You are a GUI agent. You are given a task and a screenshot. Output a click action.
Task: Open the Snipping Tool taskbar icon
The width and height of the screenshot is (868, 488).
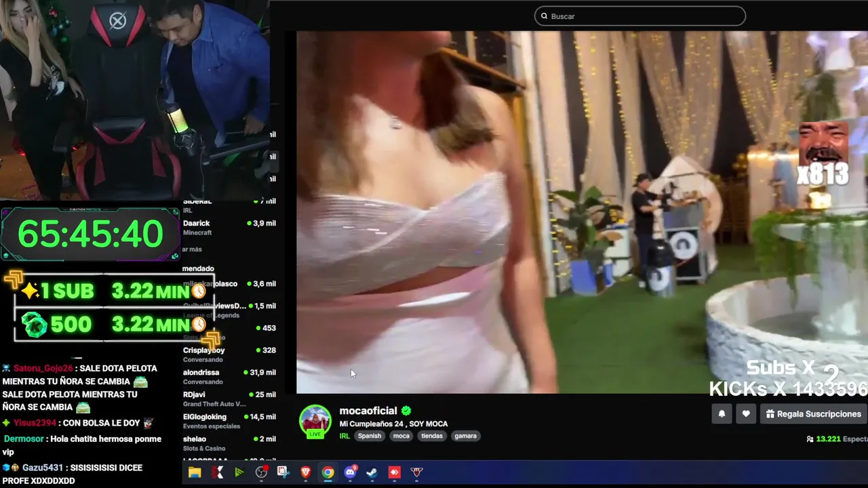pyautogui.click(x=283, y=472)
